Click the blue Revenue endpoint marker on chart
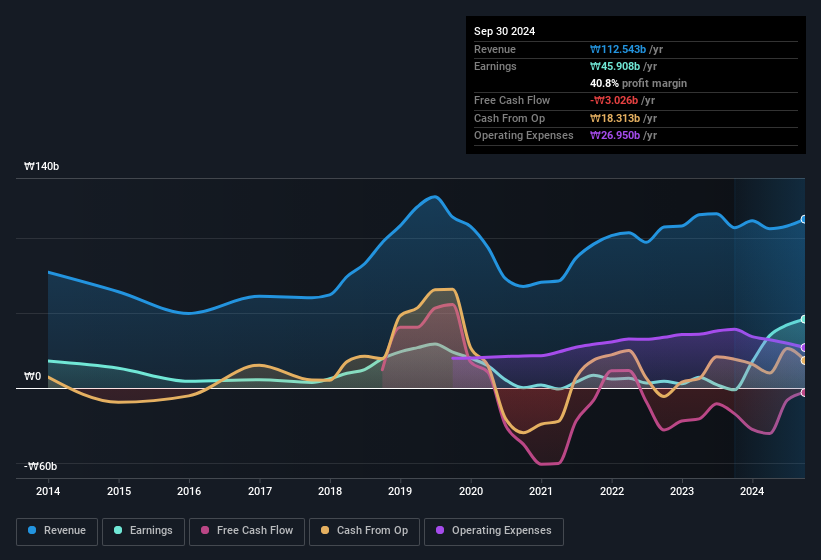 pyautogui.click(x=804, y=219)
